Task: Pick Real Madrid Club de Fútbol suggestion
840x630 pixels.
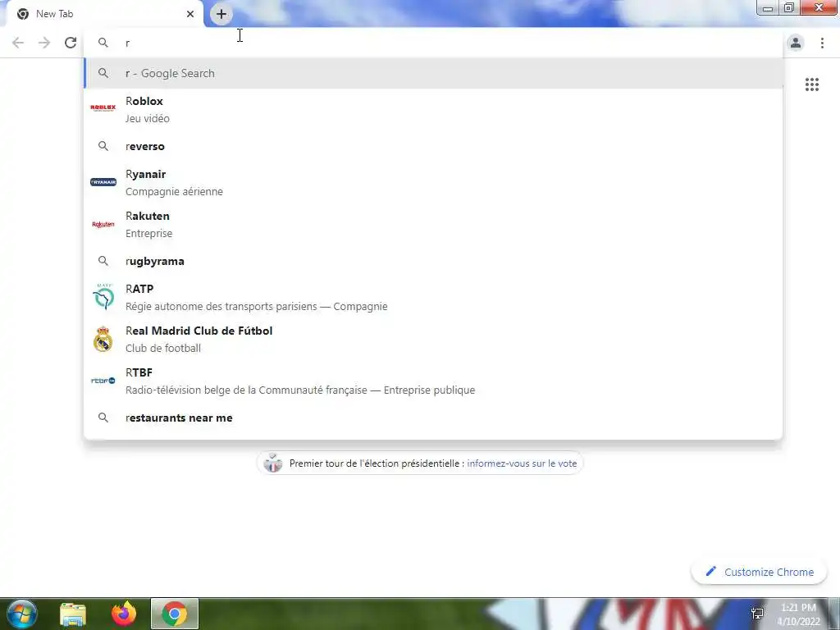Action: [433, 339]
